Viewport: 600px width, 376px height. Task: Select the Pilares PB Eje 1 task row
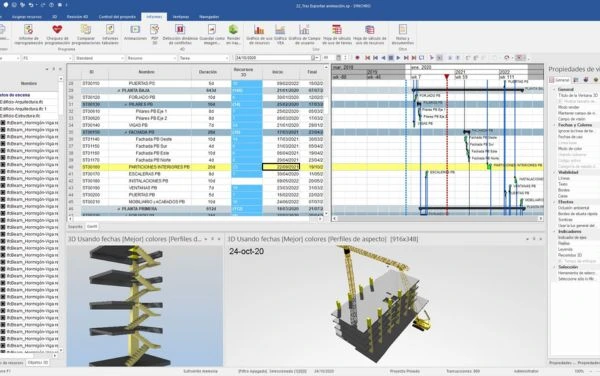pos(196,111)
